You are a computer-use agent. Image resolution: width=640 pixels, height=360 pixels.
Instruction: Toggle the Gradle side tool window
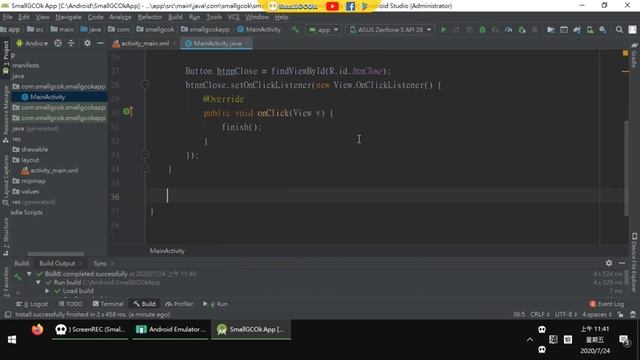(x=634, y=56)
